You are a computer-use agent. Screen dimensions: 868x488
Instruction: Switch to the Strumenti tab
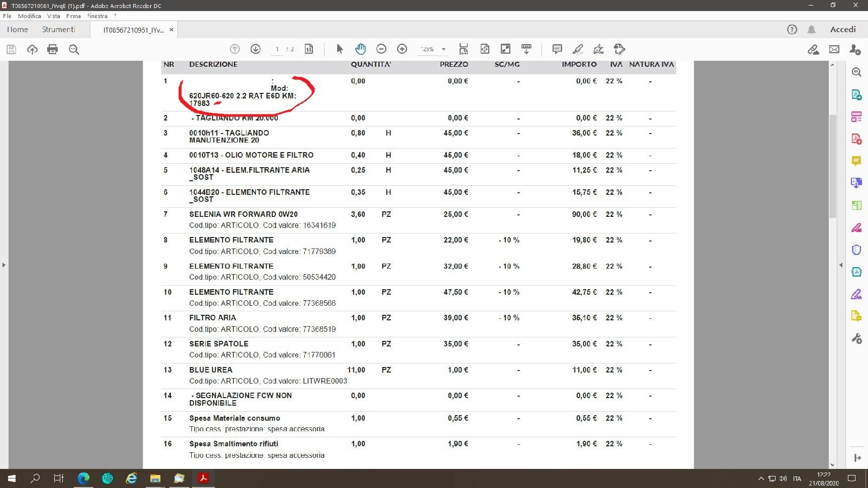point(58,30)
